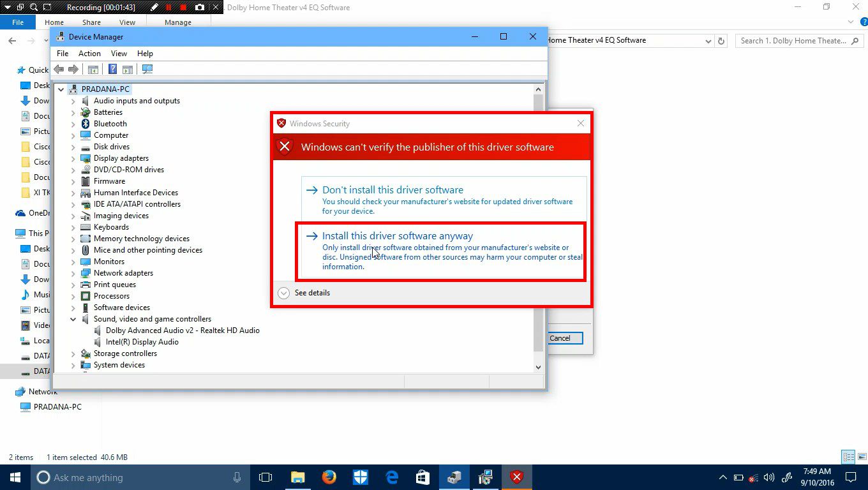This screenshot has width=868, height=490.
Task: Stop the recording with the red square
Action: 184,8
